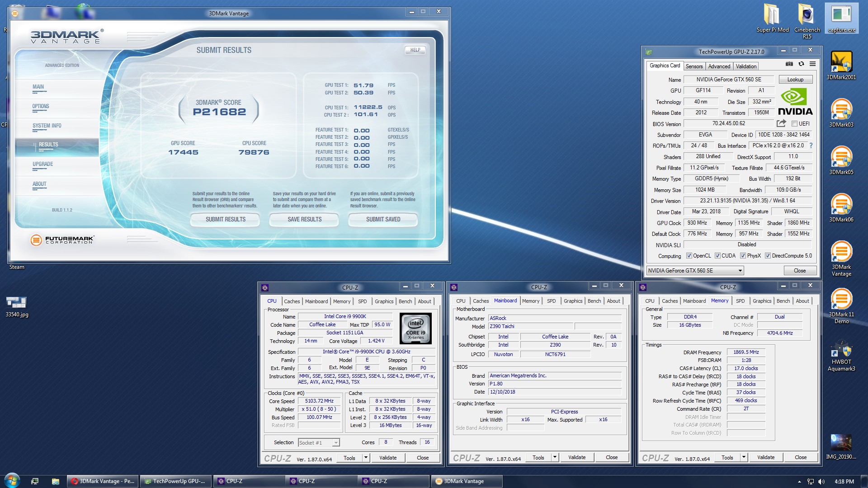Click the Lookup button in GPU-Z

pyautogui.click(x=795, y=80)
